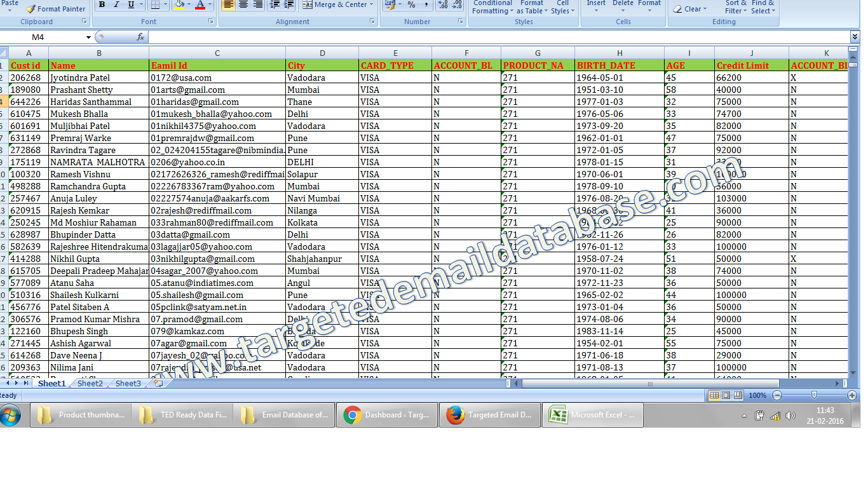Image resolution: width=868 pixels, height=488 pixels.
Task: Click the Insert Worksheet tab icon
Action: [158, 383]
